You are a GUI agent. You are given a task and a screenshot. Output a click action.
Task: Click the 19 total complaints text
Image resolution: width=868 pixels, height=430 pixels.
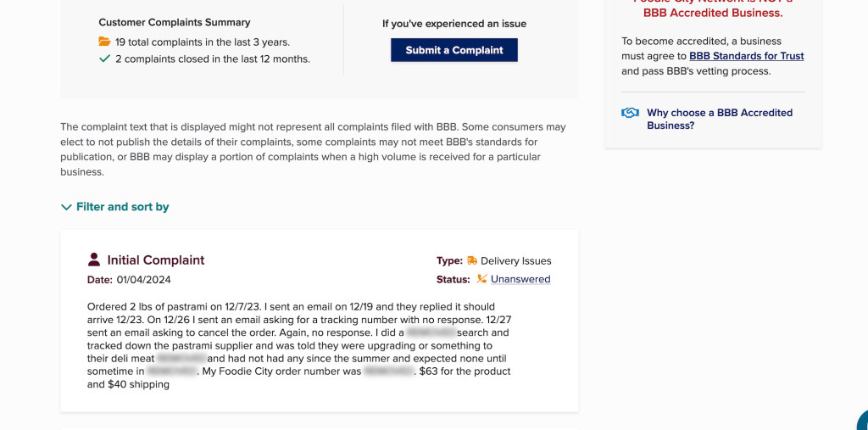(x=203, y=42)
